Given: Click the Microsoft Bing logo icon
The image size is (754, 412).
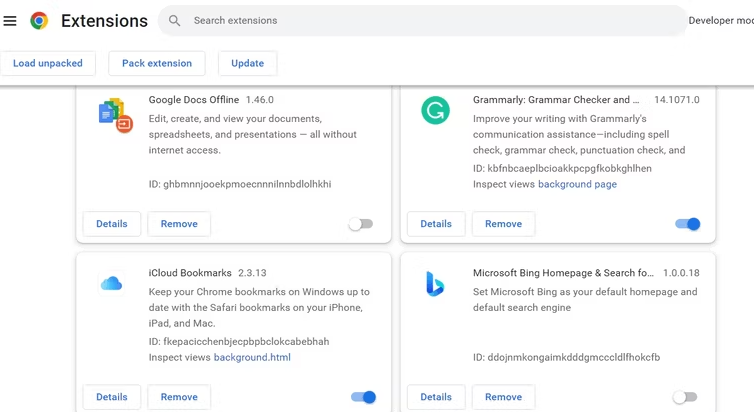Looking at the screenshot, I should (x=435, y=284).
